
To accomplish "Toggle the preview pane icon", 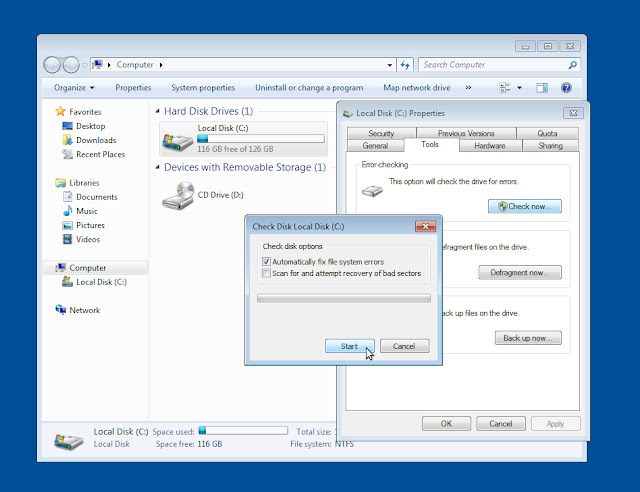I will [542, 88].
